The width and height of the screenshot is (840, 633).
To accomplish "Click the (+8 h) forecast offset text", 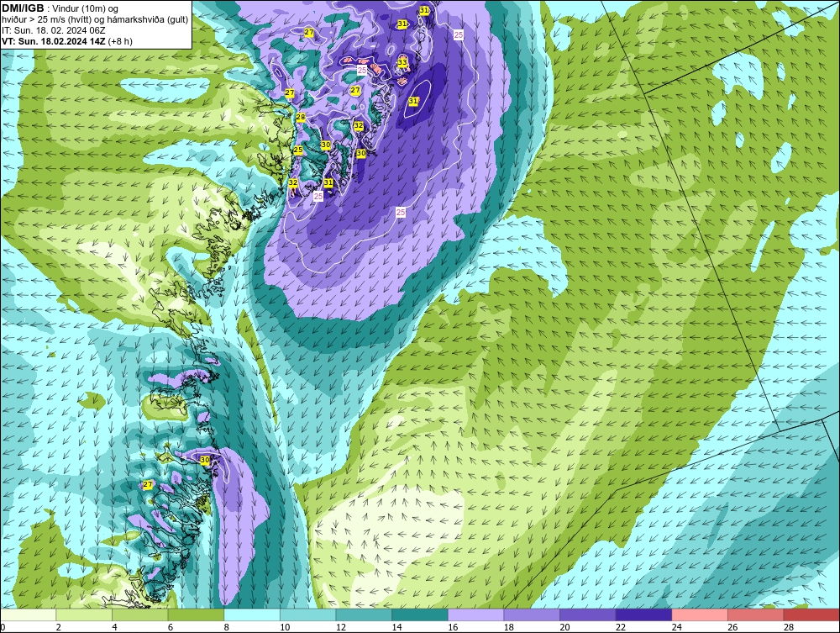I will point(120,41).
